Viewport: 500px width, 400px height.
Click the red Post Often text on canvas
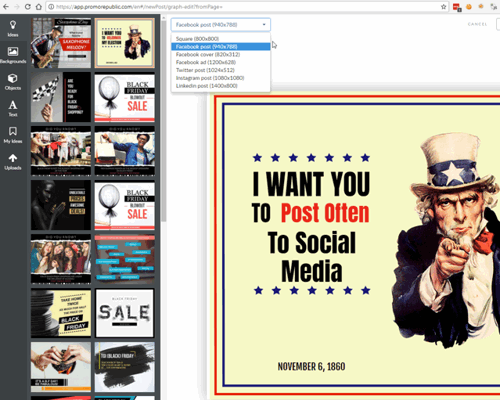[x=325, y=213]
